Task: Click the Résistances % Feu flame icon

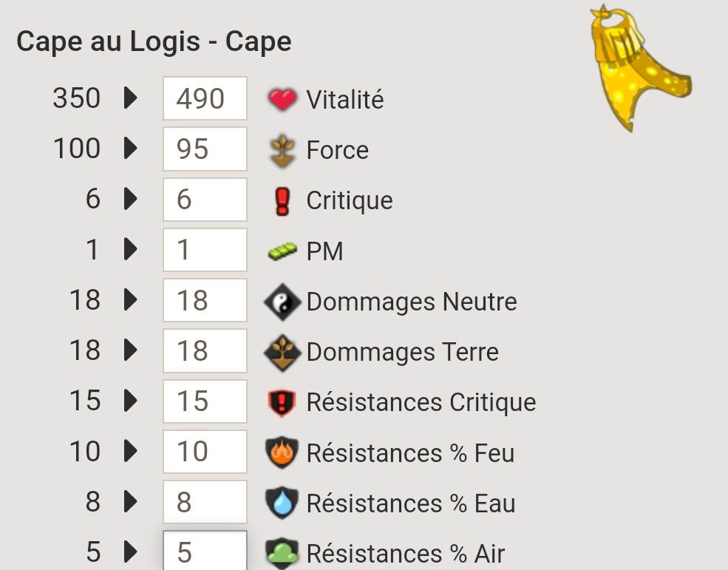Action: [x=282, y=452]
